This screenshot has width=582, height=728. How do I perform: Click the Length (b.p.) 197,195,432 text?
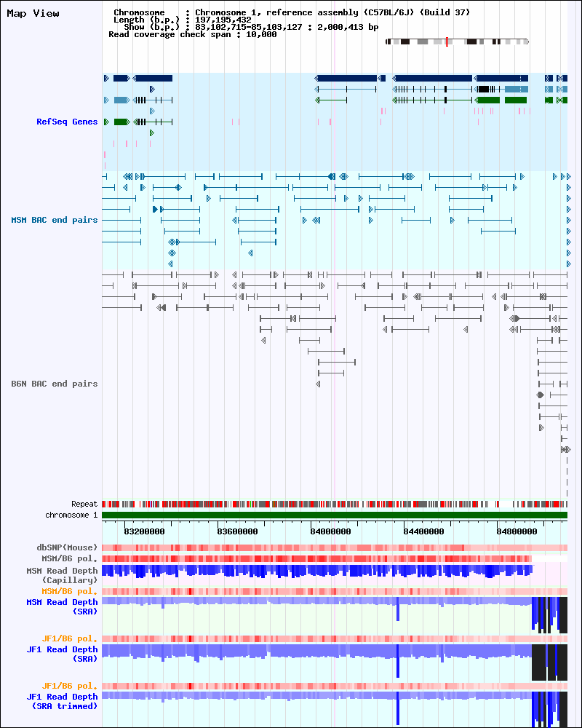click(183, 20)
